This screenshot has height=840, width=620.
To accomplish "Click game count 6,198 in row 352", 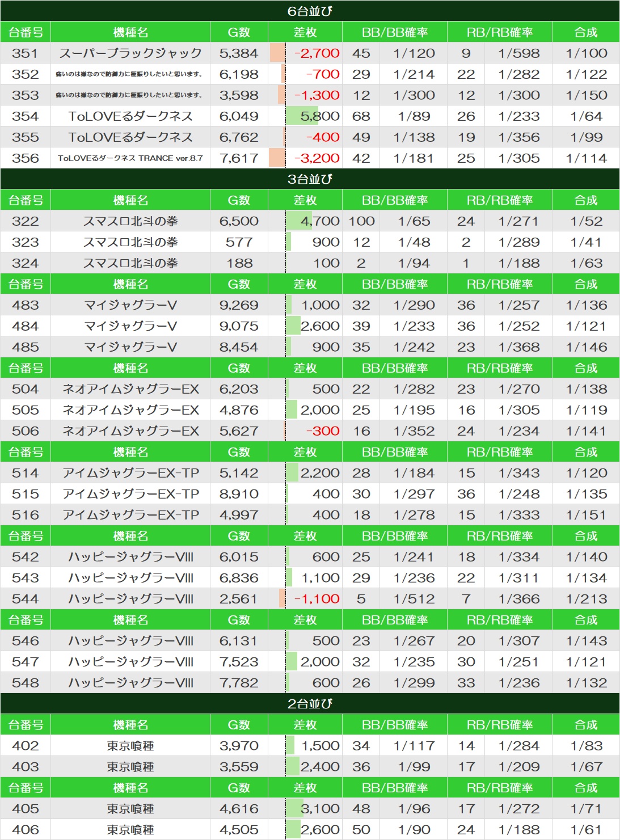I will coord(239,74).
